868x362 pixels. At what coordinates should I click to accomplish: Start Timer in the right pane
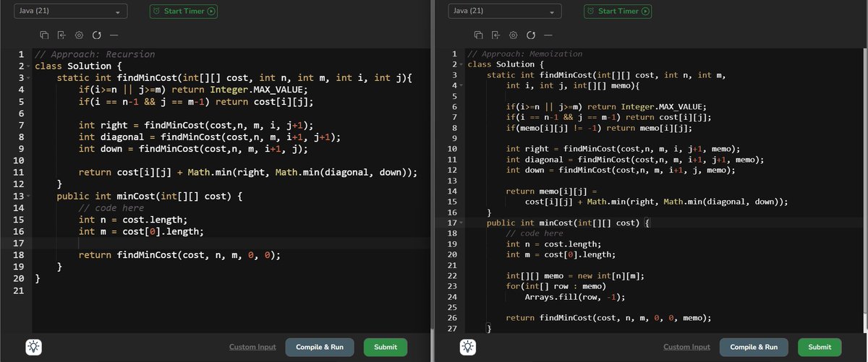(x=618, y=11)
